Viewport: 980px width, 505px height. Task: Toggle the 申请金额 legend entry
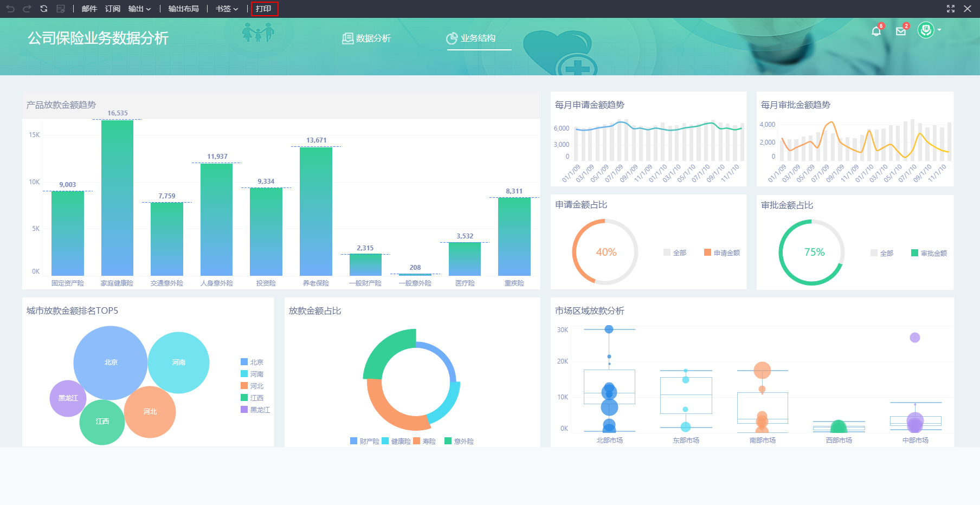click(x=722, y=252)
